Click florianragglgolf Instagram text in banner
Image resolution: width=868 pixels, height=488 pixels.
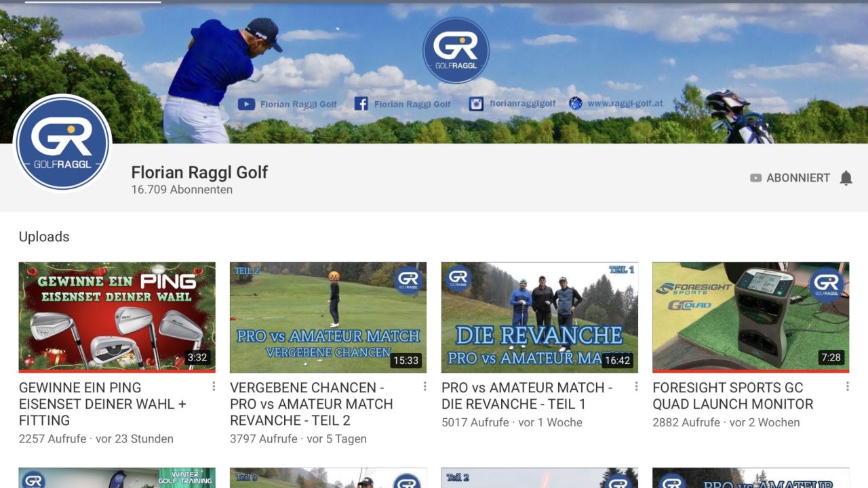click(523, 104)
